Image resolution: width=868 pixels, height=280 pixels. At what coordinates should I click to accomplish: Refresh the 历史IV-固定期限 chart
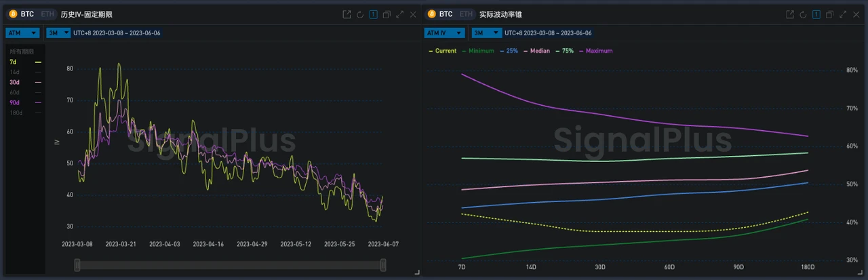pos(359,14)
